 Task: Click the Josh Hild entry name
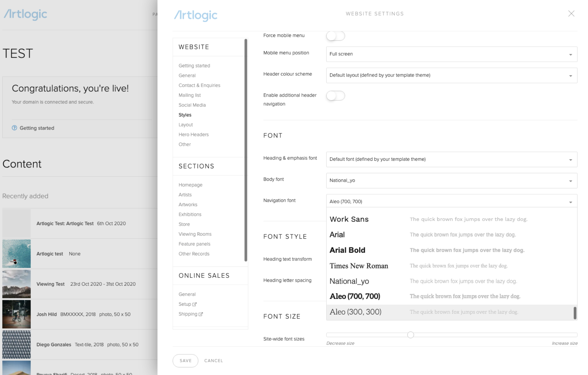click(47, 314)
